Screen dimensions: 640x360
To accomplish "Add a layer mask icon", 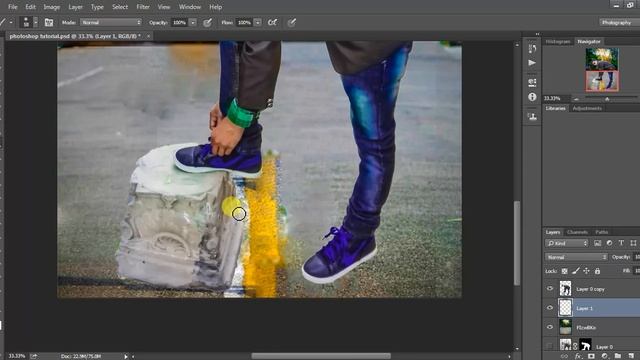I will click(x=591, y=356).
